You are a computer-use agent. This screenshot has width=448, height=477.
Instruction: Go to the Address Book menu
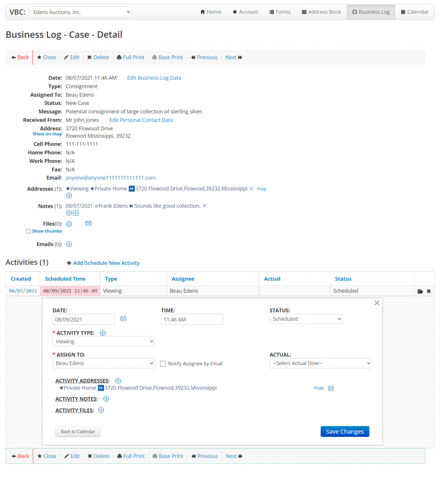tap(321, 12)
